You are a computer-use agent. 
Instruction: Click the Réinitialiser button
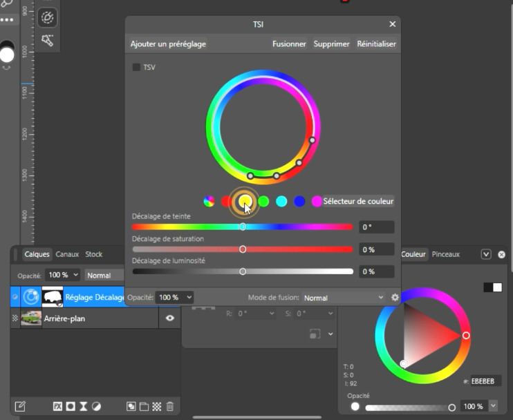(376, 44)
